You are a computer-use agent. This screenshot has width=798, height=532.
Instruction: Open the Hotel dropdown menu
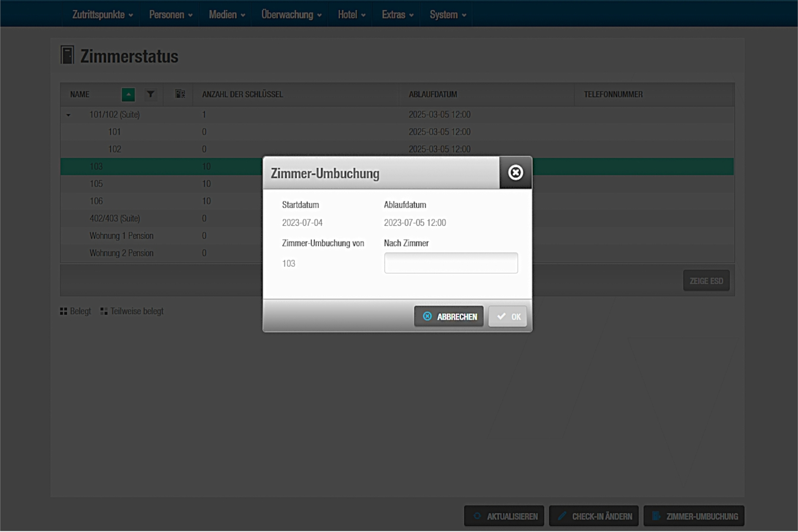pyautogui.click(x=351, y=14)
